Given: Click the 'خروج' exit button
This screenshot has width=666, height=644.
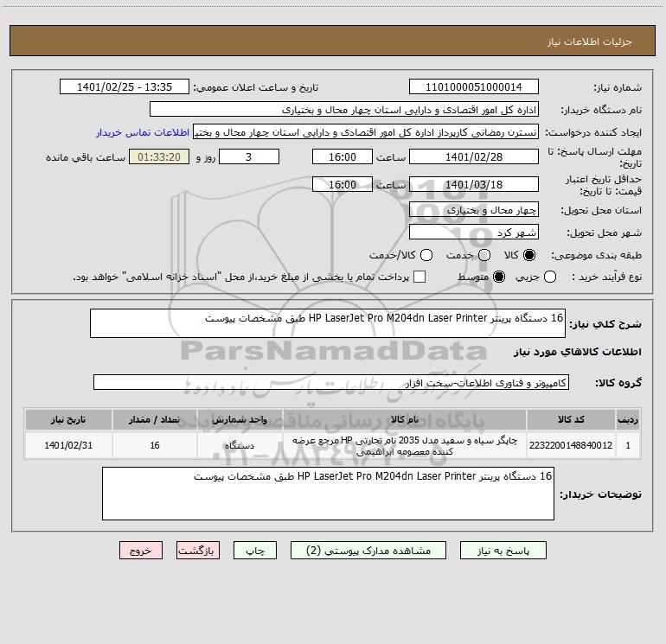Looking at the screenshot, I should point(141,550).
